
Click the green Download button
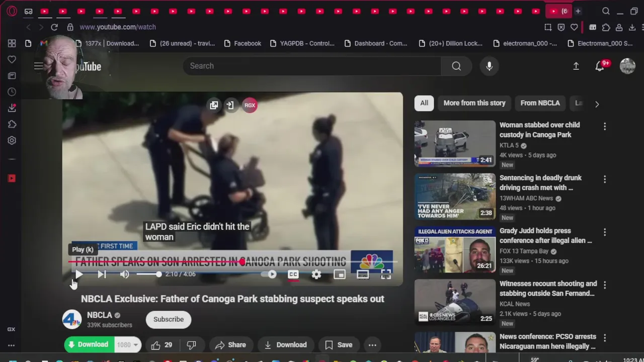(x=89, y=345)
